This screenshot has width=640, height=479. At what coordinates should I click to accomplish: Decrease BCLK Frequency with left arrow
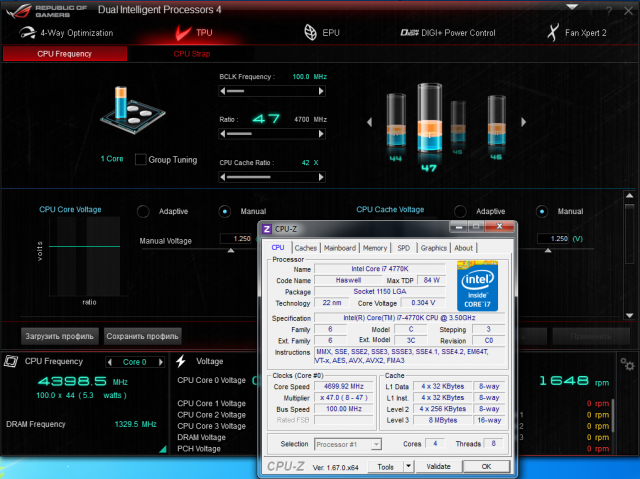(222, 91)
